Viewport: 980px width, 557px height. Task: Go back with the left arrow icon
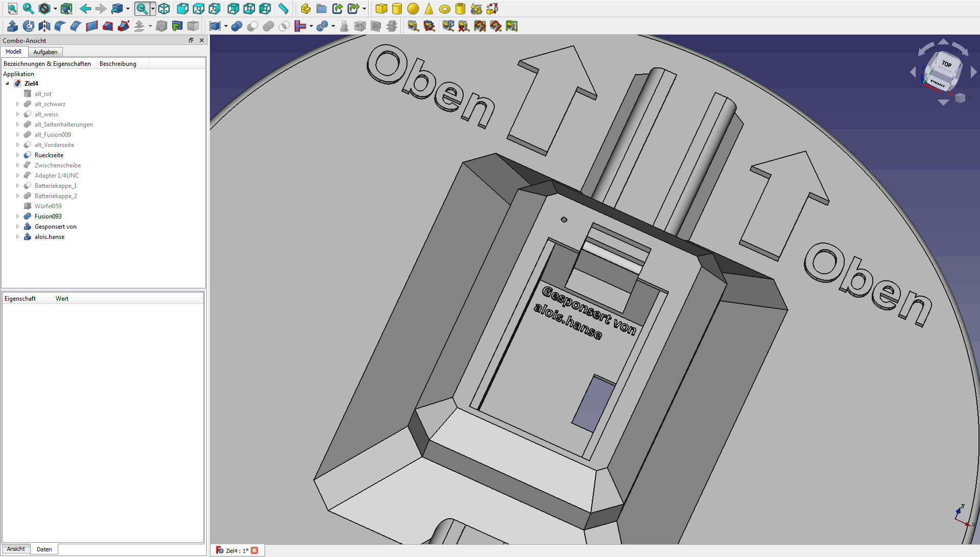coord(85,9)
